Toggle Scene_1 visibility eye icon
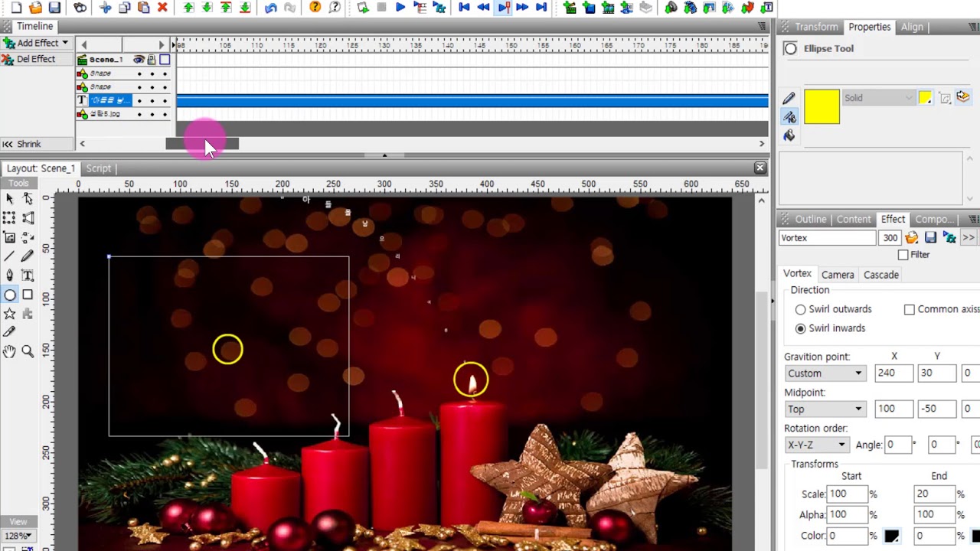980x551 pixels. 139,60
